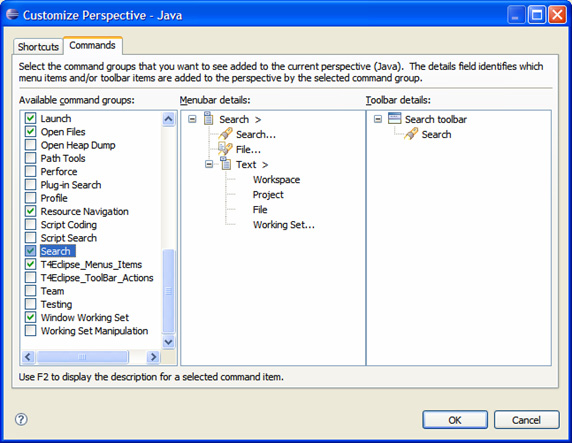Confirm with the OK button

[x=455, y=420]
